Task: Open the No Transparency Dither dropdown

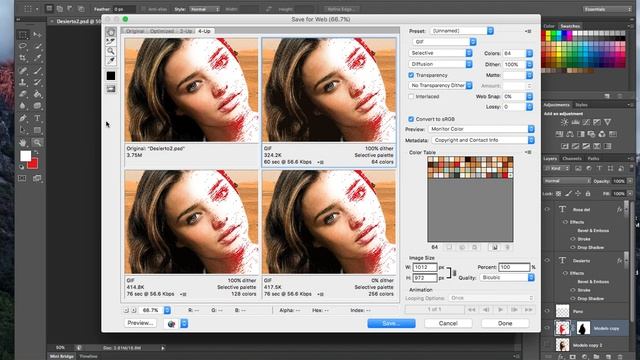Action: click(x=440, y=85)
